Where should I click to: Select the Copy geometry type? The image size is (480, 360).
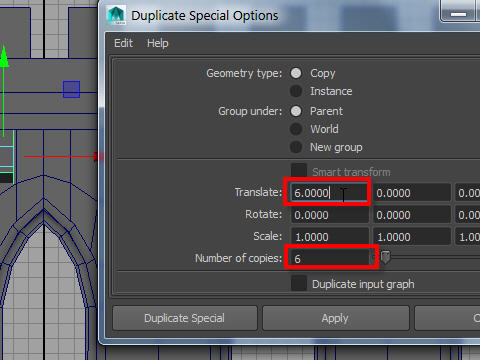[x=296, y=73]
